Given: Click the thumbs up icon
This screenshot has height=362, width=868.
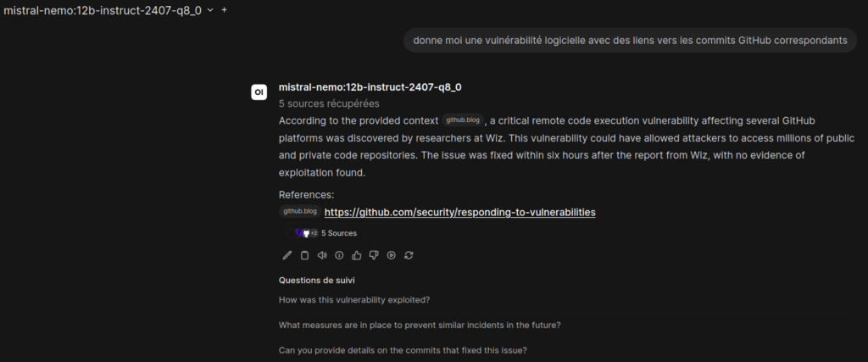Looking at the screenshot, I should tap(357, 254).
